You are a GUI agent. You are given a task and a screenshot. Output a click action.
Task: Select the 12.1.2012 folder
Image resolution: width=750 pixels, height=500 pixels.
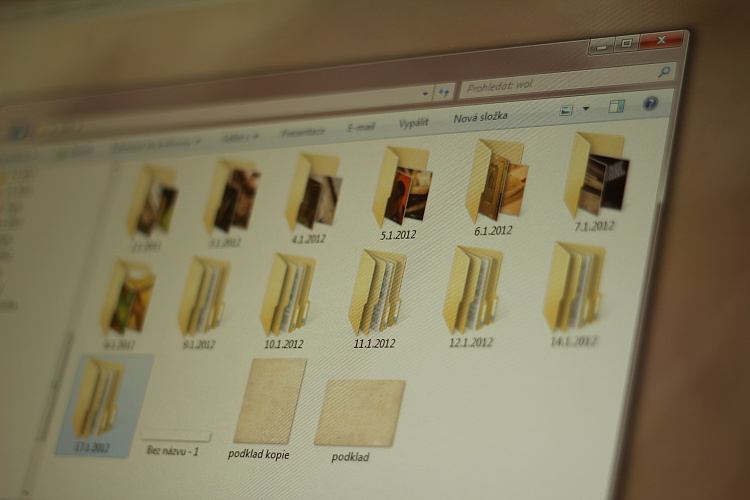472,296
